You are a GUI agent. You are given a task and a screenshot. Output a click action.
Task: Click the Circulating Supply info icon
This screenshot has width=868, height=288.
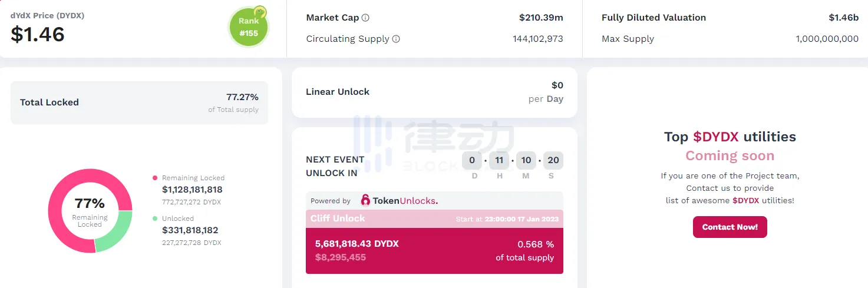(396, 39)
